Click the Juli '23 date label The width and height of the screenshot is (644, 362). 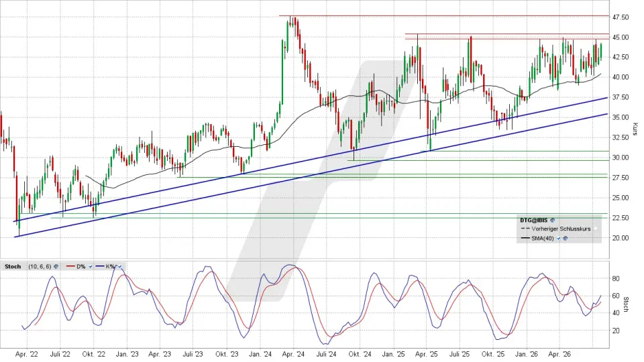click(193, 354)
